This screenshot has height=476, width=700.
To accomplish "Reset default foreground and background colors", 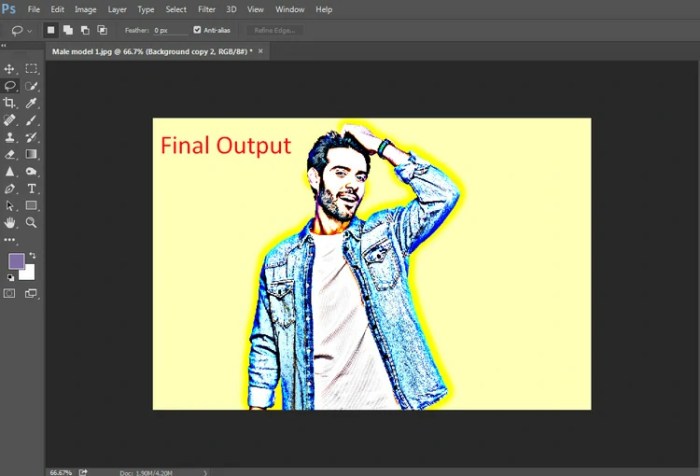I will (10, 277).
